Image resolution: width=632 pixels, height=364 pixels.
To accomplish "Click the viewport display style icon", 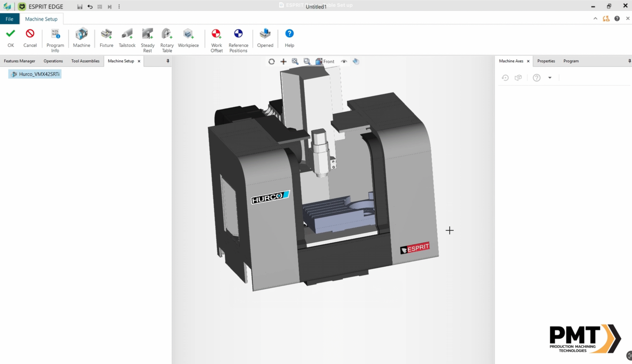I will 356,61.
